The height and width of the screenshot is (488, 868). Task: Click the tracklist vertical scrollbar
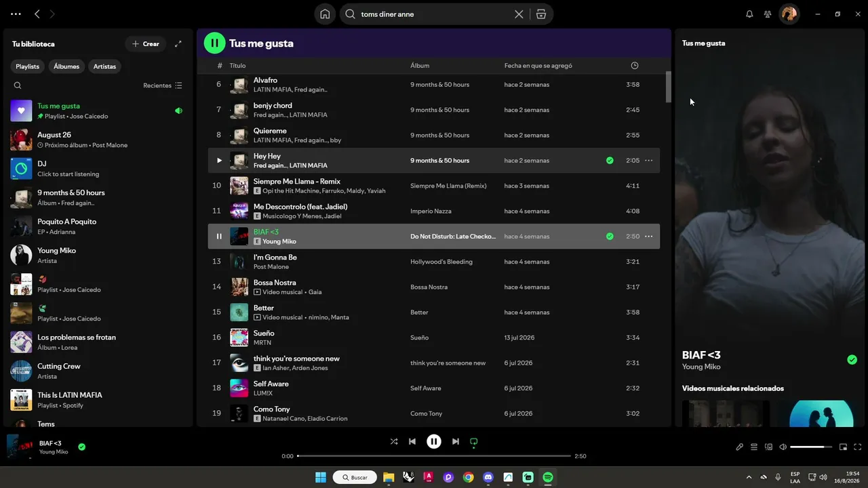tap(668, 87)
